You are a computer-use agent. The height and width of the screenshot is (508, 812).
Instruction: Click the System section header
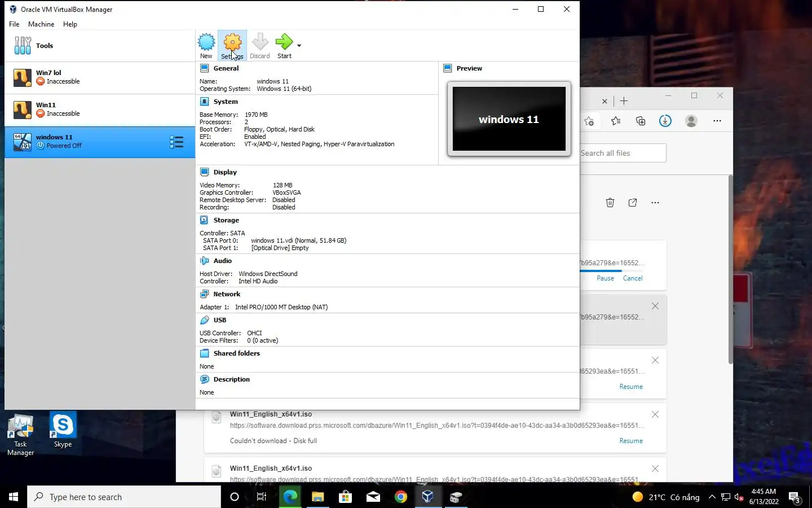[226, 102]
